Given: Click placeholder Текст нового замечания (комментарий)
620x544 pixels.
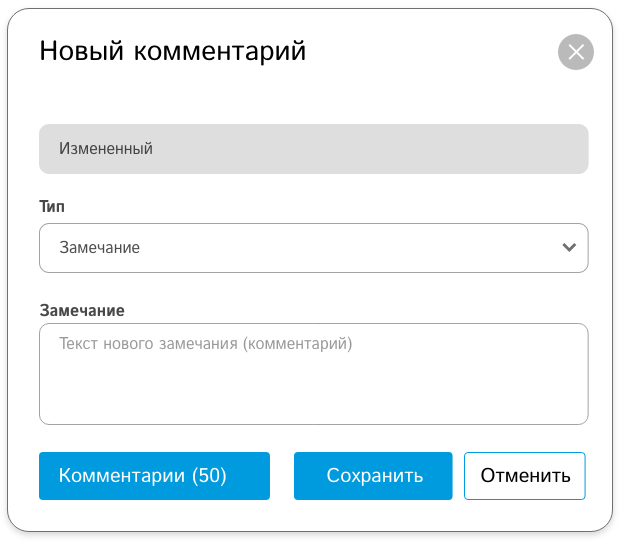Looking at the screenshot, I should tap(206, 344).
